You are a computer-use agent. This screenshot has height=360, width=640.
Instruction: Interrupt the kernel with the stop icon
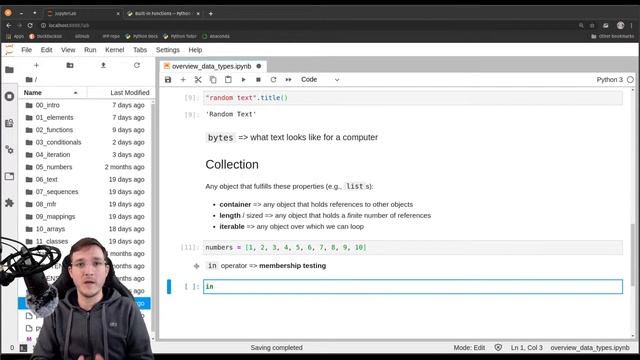coord(258,80)
